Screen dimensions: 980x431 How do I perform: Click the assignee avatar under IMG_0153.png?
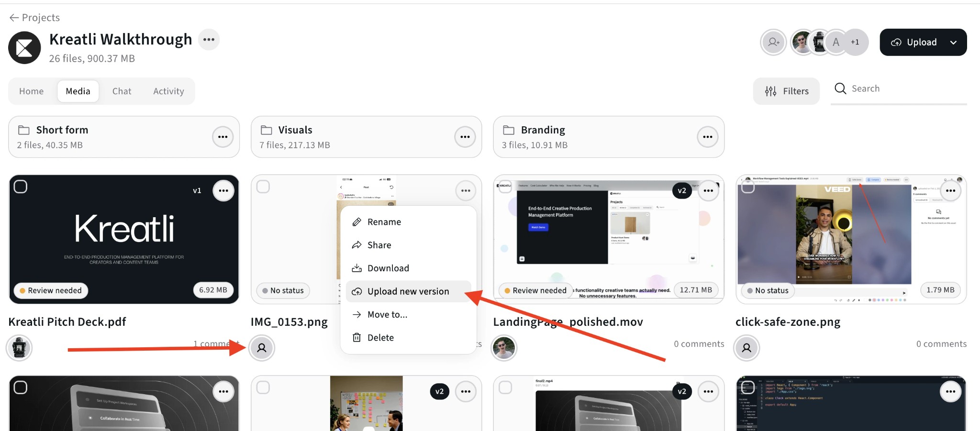point(262,348)
